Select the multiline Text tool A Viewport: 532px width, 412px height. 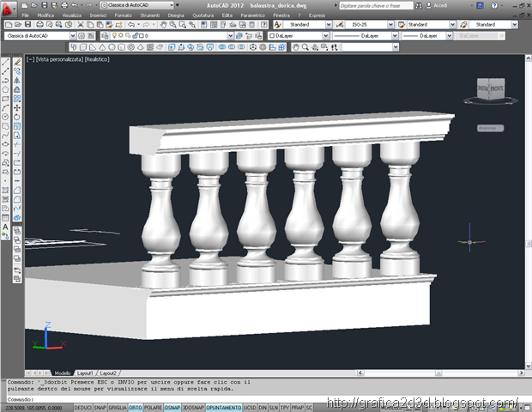tap(5, 227)
